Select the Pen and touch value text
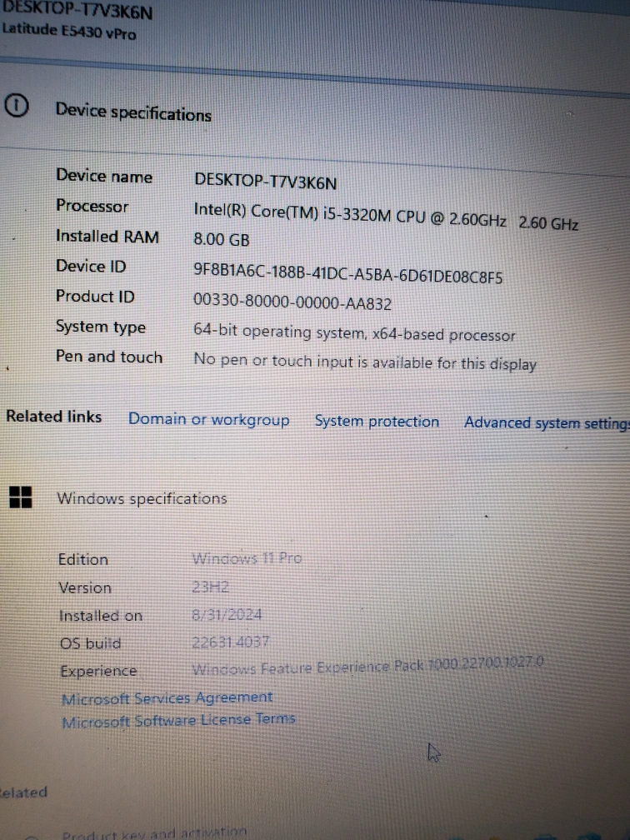 click(x=365, y=362)
